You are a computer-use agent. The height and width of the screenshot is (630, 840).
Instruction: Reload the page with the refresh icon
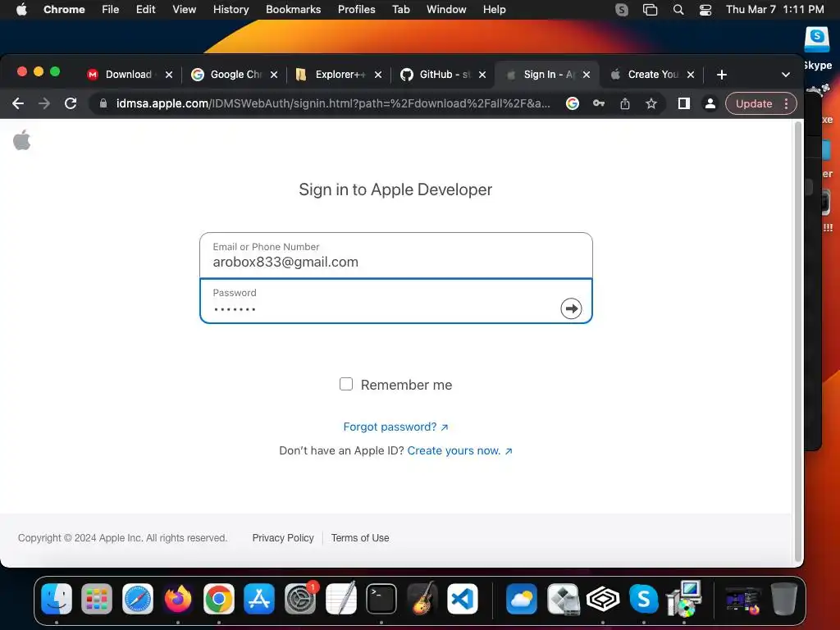pyautogui.click(x=71, y=103)
